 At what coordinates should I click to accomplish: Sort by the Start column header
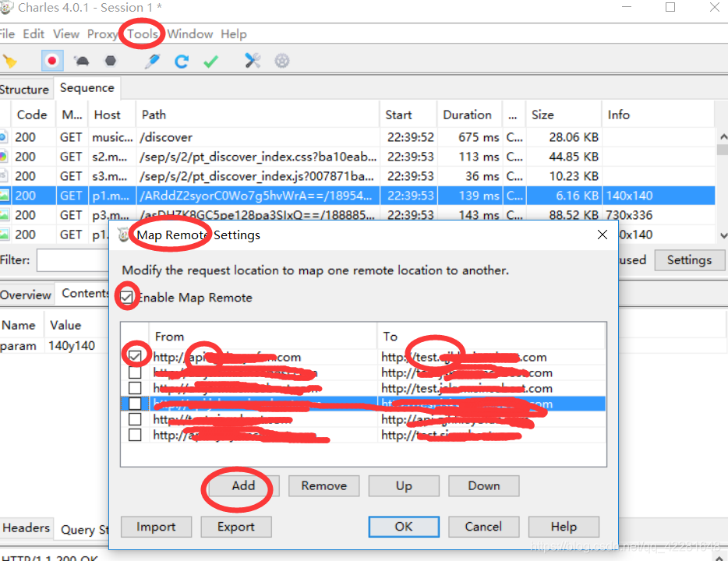408,115
